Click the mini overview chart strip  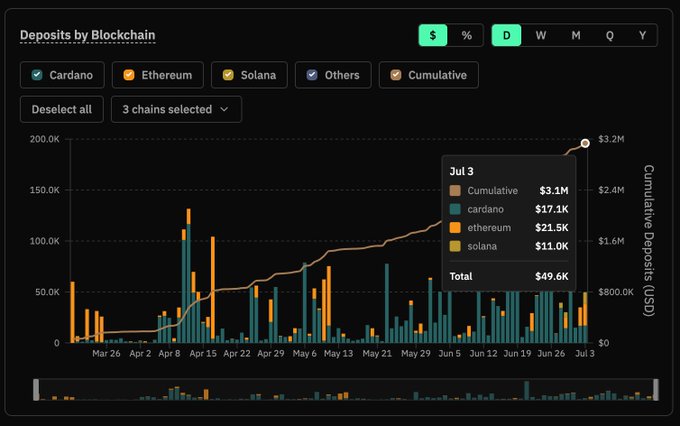[346, 389]
